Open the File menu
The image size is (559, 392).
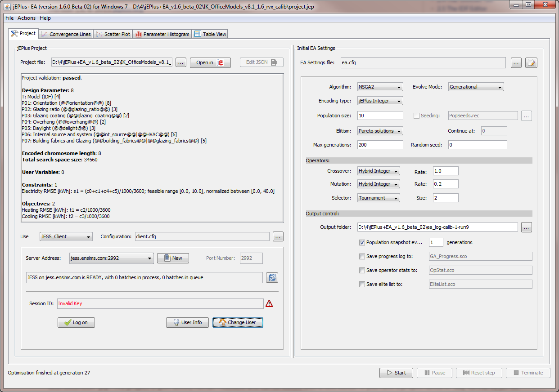pos(9,18)
